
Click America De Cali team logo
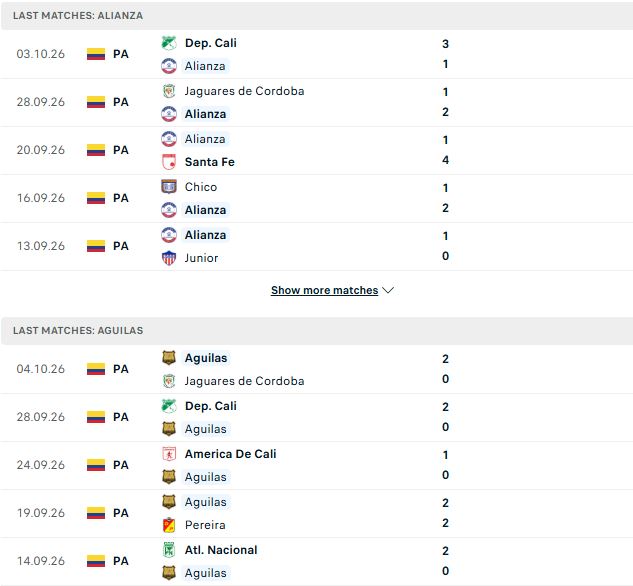[169, 454]
